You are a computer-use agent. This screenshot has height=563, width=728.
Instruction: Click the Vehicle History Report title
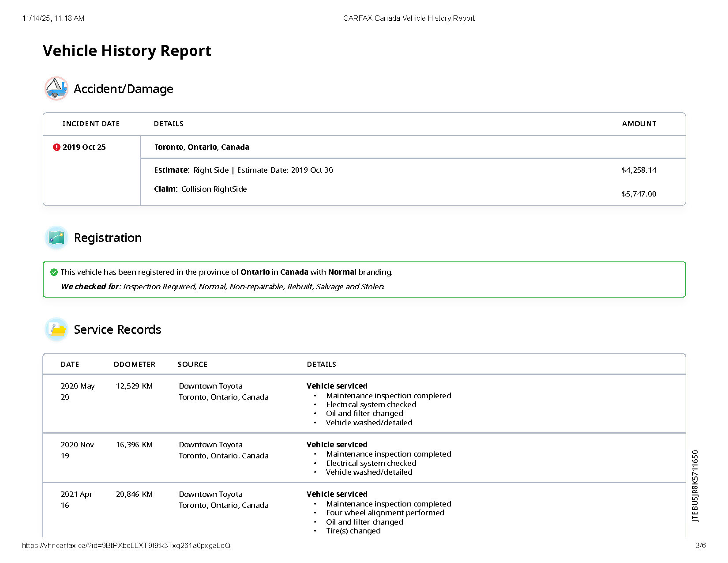point(127,51)
